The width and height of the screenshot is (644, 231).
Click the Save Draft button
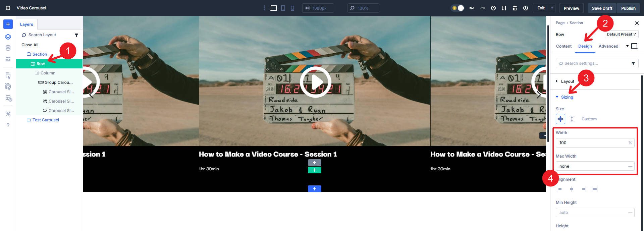coord(602,8)
